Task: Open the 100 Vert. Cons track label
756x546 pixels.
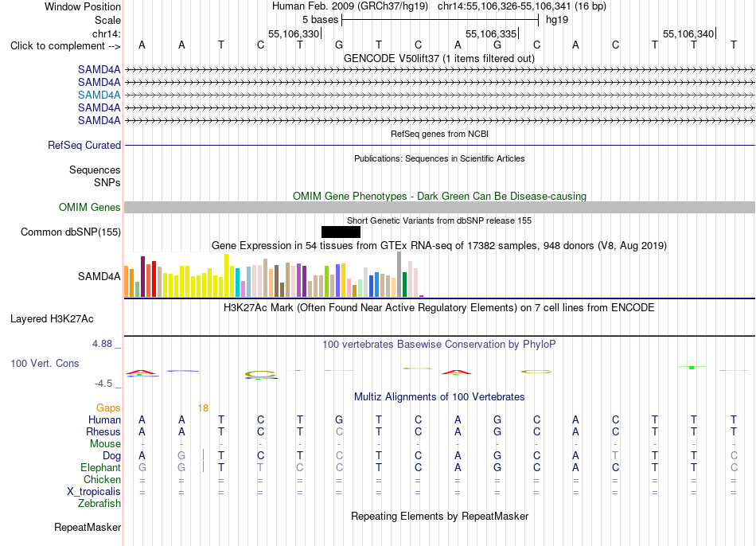Action: [45, 363]
